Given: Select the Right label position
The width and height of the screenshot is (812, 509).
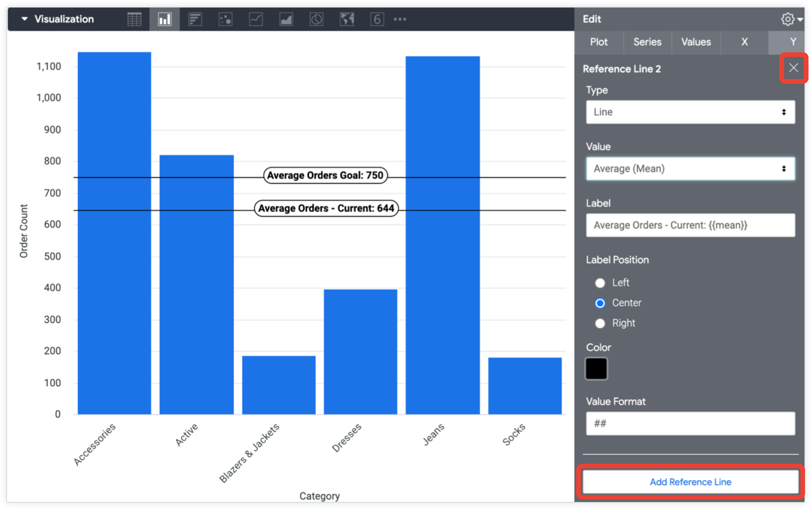Looking at the screenshot, I should click(600, 324).
